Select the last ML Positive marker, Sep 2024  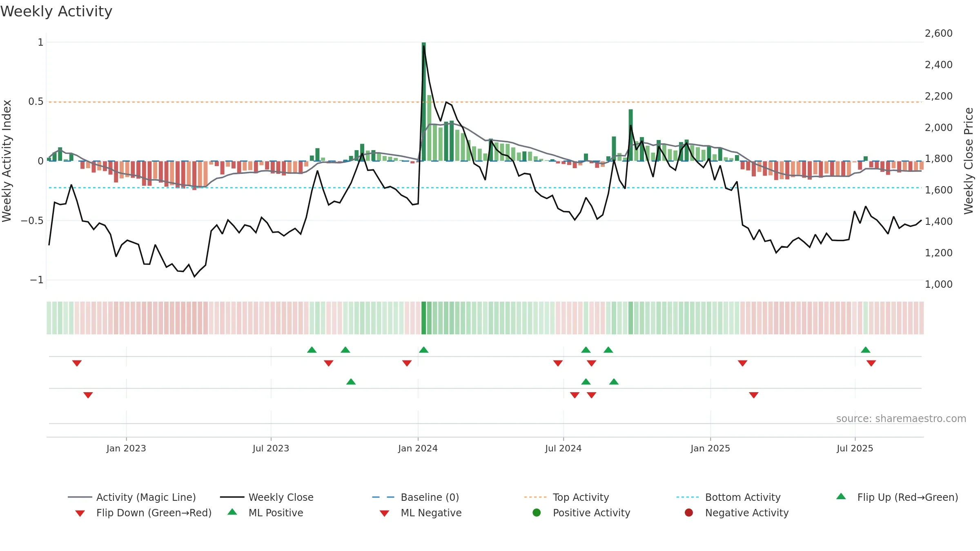(x=614, y=382)
